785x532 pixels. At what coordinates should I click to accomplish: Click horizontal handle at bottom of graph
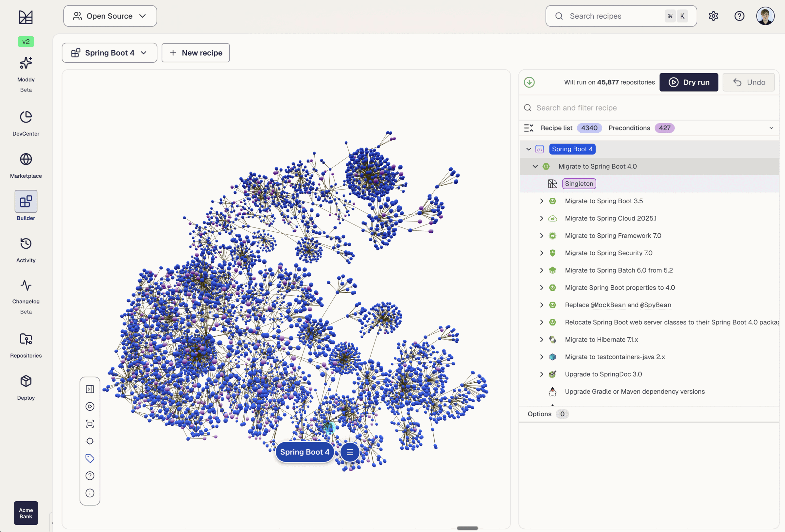pos(467,528)
